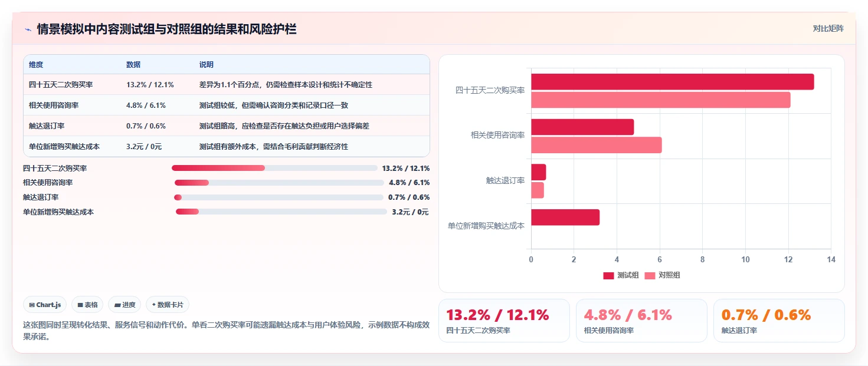
Task: Click the 测试组 bar for 相关使用咨询率
Action: [x=582, y=127]
